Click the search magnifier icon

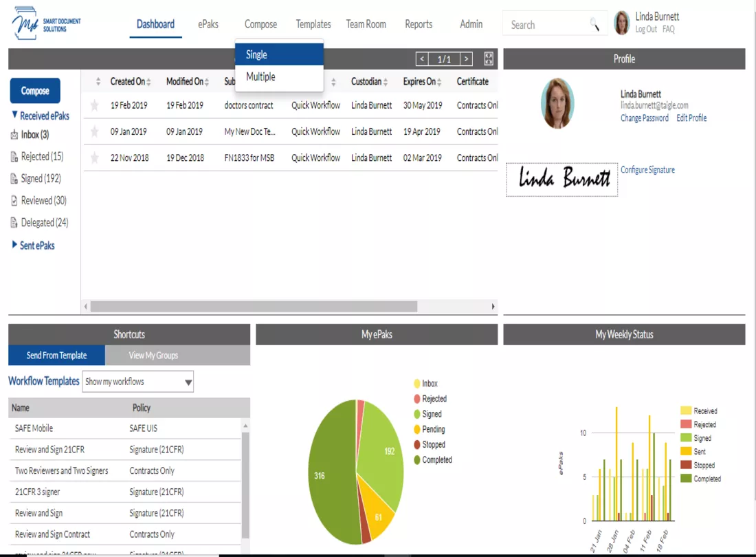point(595,25)
